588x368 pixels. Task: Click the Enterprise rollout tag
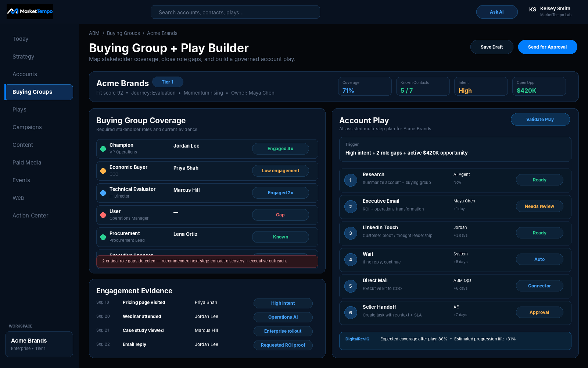point(283,331)
